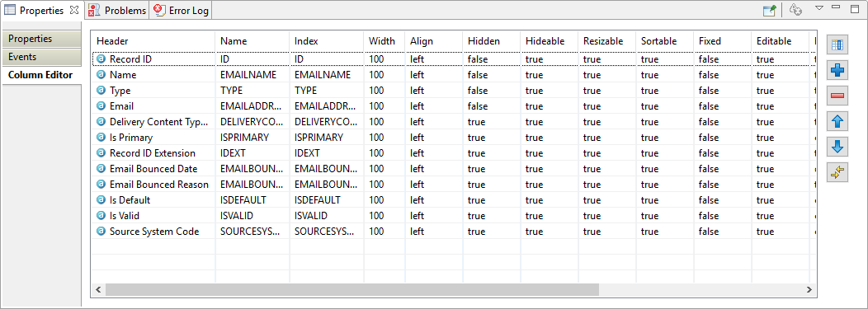The image size is (868, 309).
Task: Click the remove column minus icon
Action: click(x=837, y=96)
